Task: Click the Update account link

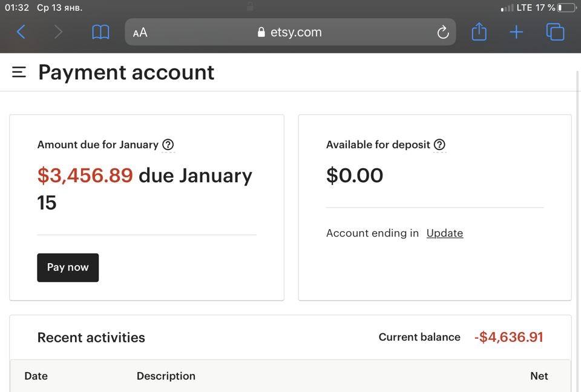Action: pyautogui.click(x=445, y=233)
